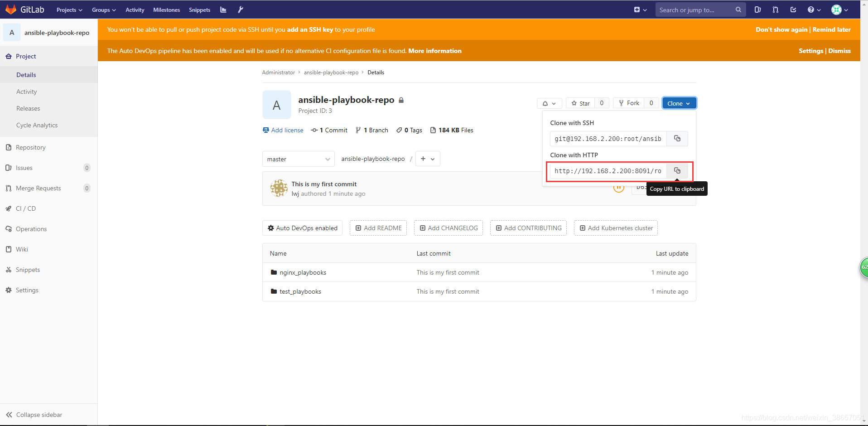Click the search magnifier icon
The height and width of the screenshot is (426, 868).
(738, 10)
